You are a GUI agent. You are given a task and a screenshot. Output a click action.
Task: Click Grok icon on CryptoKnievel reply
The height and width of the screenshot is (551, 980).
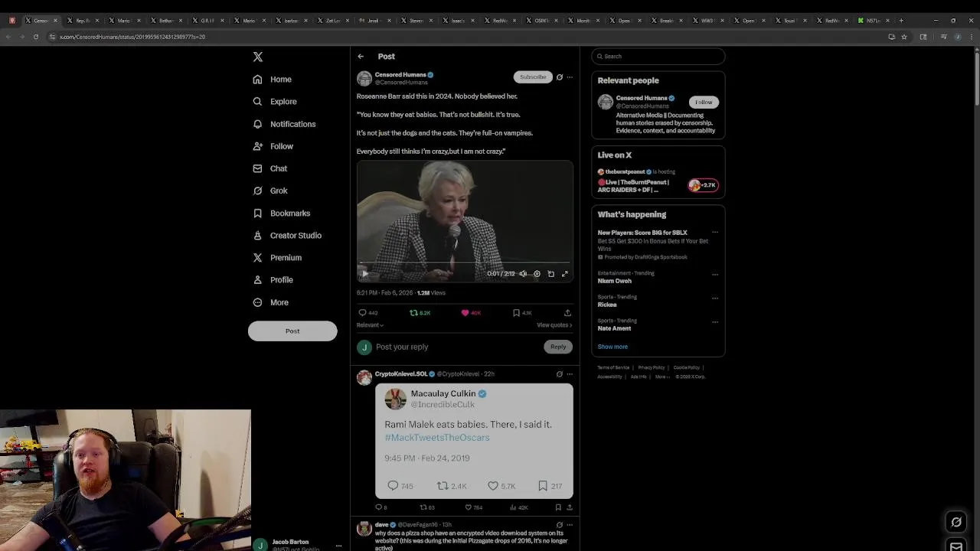560,374
